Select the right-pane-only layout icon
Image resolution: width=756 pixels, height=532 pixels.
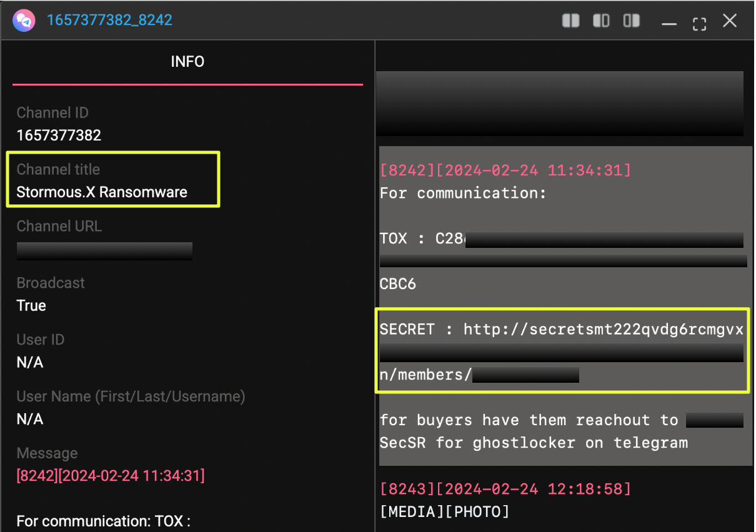coord(632,21)
